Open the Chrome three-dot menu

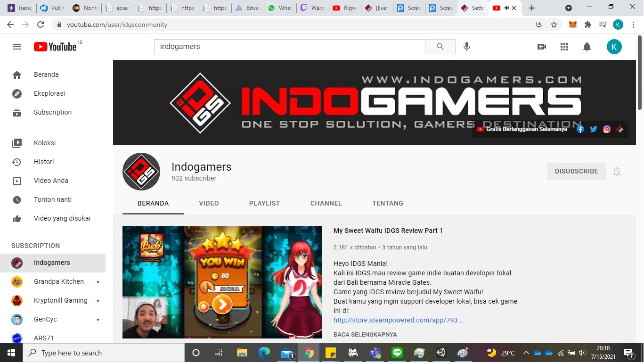[633, 25]
